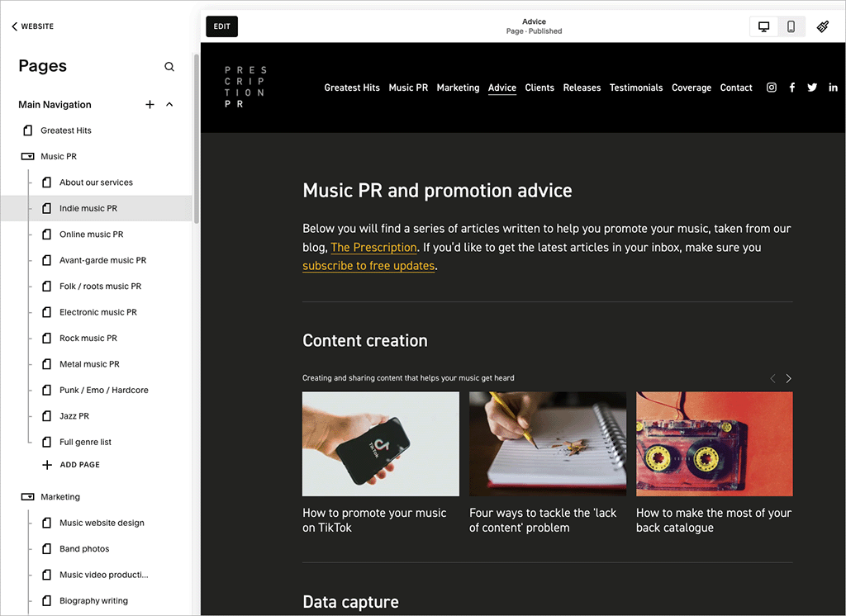Image resolution: width=846 pixels, height=616 pixels.
Task: Collapse the Main Navigation section
Action: [169, 105]
